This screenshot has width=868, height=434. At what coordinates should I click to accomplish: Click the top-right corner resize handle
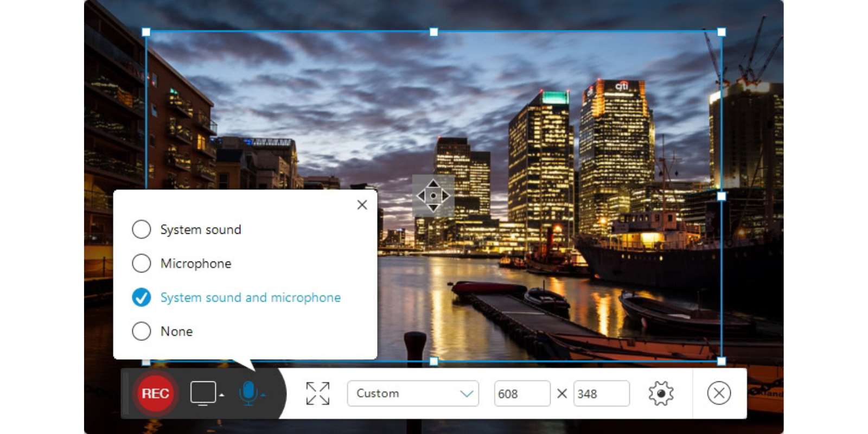click(721, 32)
